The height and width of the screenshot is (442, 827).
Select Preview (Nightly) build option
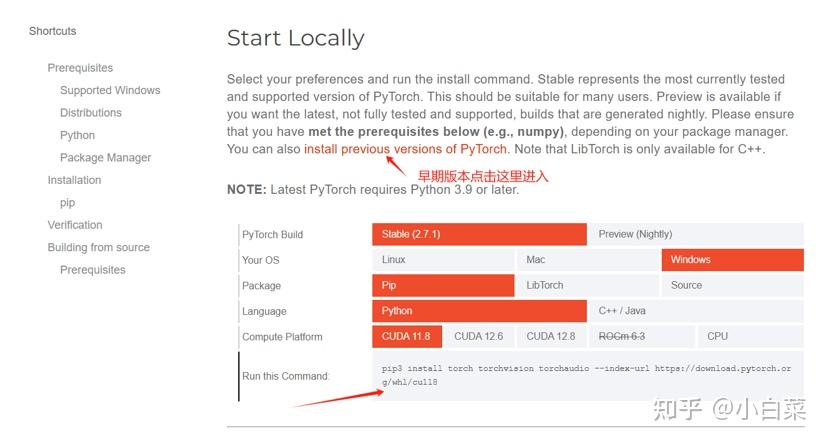click(x=695, y=234)
